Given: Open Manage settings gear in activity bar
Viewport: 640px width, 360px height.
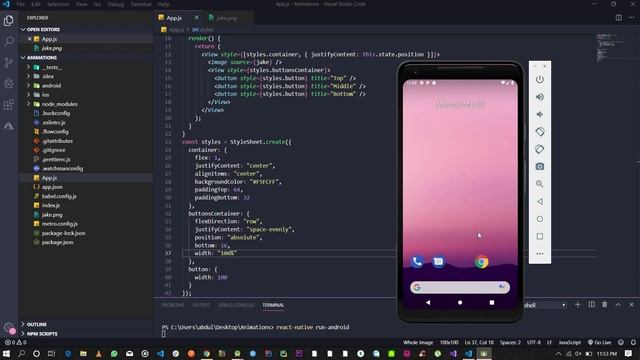Looking at the screenshot, I should coord(9,327).
